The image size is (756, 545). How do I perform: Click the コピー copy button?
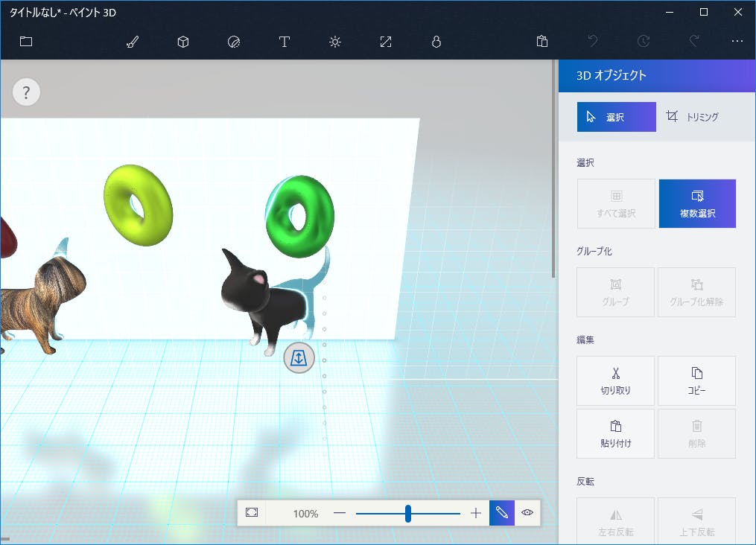tap(696, 380)
